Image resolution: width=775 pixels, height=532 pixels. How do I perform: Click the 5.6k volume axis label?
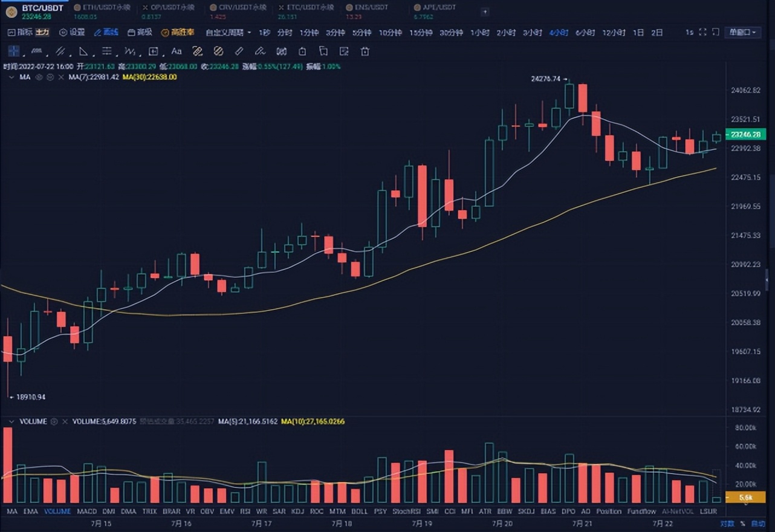pyautogui.click(x=745, y=497)
